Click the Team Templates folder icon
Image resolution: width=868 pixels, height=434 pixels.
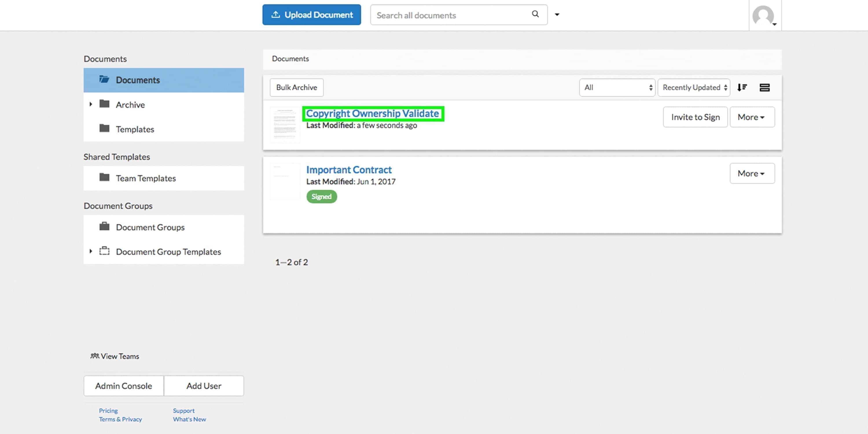[x=104, y=178]
